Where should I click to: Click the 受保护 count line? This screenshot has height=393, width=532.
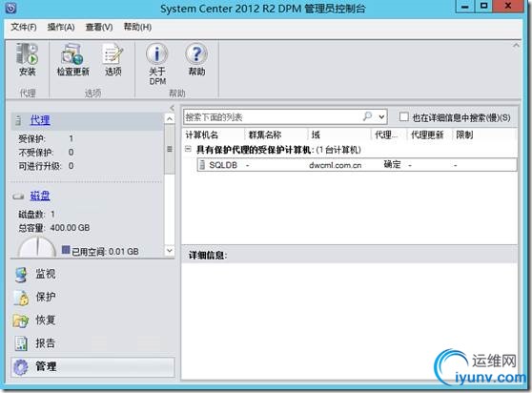[x=46, y=138]
